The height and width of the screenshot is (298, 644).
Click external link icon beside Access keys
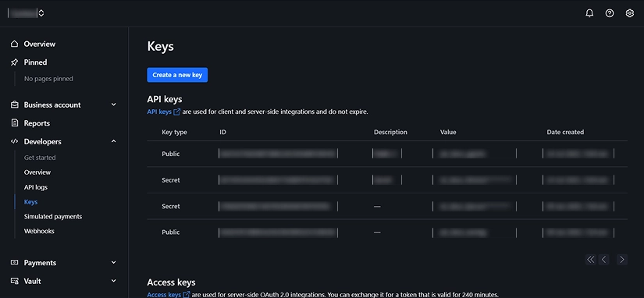tap(187, 295)
